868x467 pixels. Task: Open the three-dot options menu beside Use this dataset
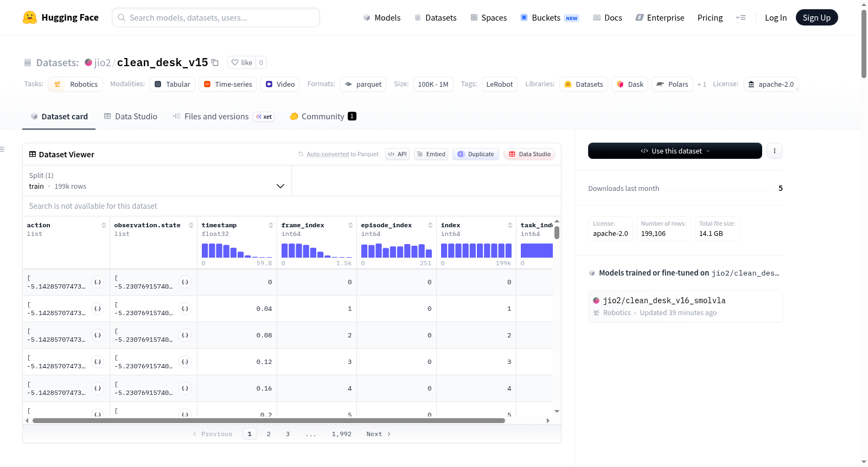[x=775, y=151]
